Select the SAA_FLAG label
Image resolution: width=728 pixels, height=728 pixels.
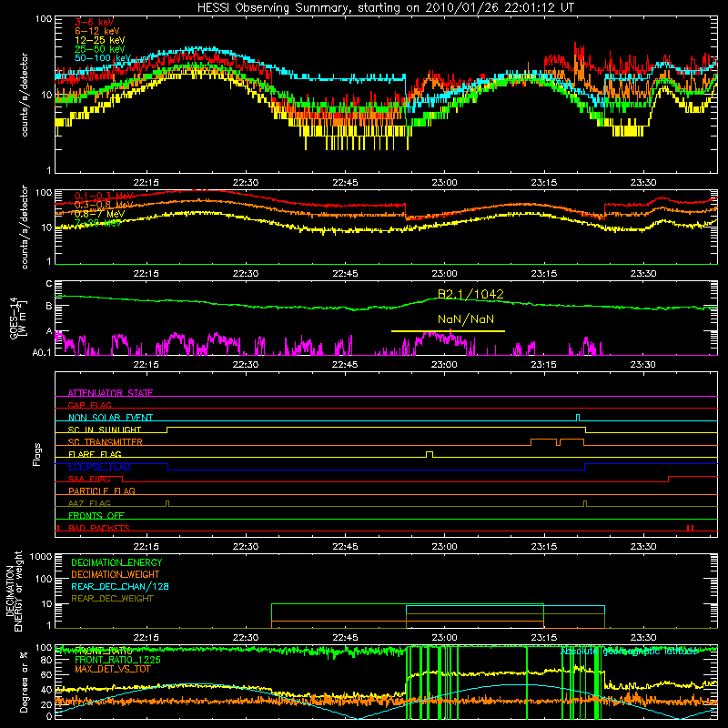click(89, 479)
